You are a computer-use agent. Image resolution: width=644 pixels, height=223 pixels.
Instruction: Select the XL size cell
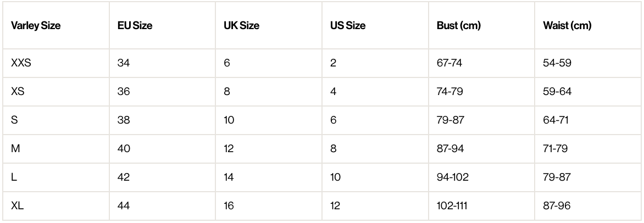pos(17,206)
